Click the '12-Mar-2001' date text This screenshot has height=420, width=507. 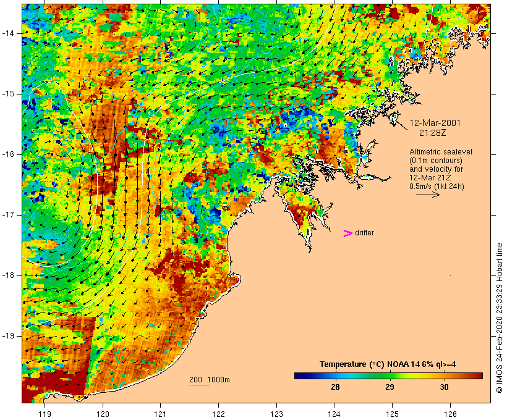pos(435,123)
